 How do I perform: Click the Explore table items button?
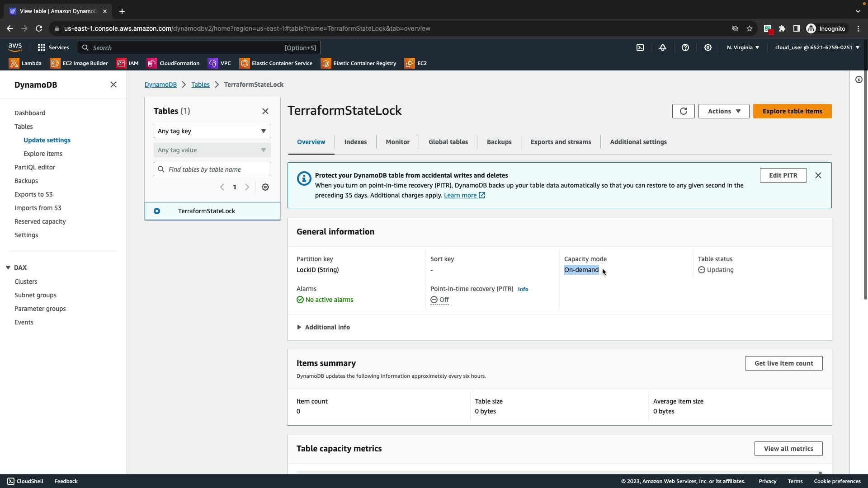(x=792, y=111)
